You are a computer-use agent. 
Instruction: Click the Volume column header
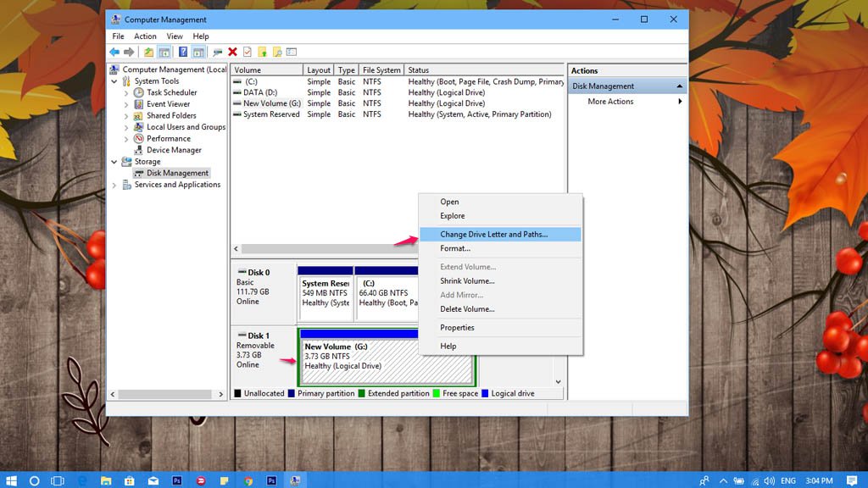[x=267, y=70]
